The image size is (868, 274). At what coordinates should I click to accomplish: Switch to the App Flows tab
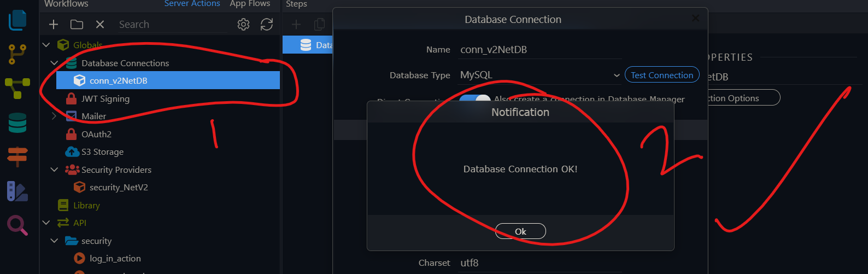(x=250, y=4)
